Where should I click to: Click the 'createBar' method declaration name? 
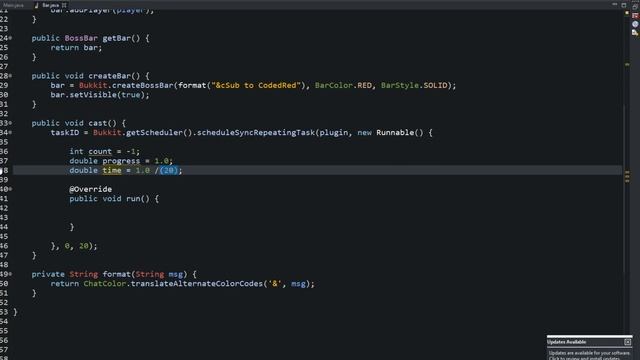(109, 76)
